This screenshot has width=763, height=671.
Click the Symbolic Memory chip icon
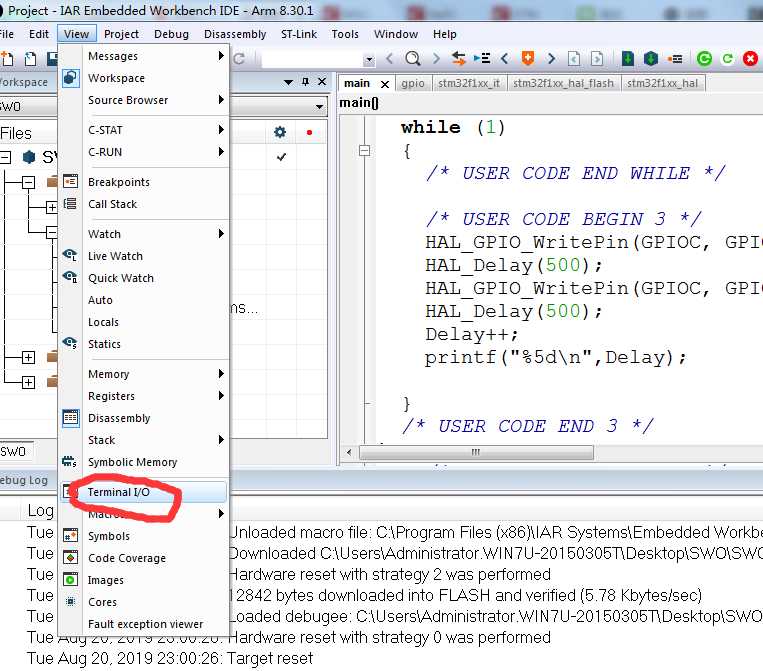pyautogui.click(x=70, y=461)
